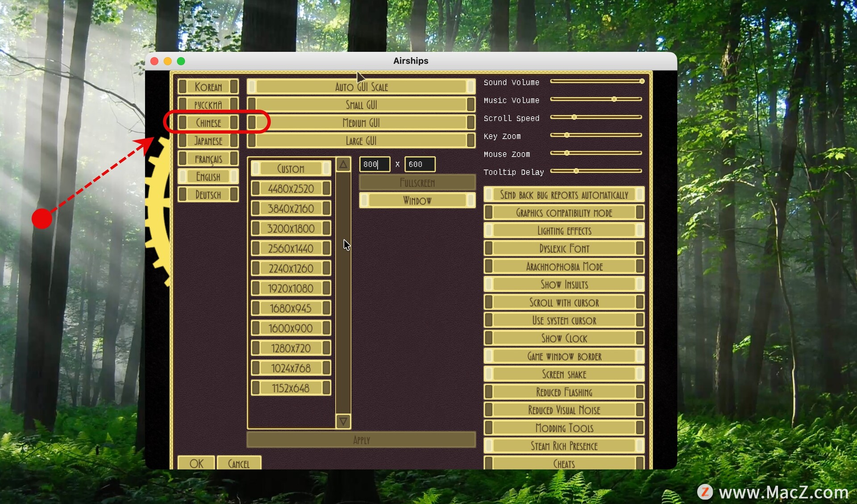Enable Modding Tools
Screen dimensions: 857x504
point(564,428)
